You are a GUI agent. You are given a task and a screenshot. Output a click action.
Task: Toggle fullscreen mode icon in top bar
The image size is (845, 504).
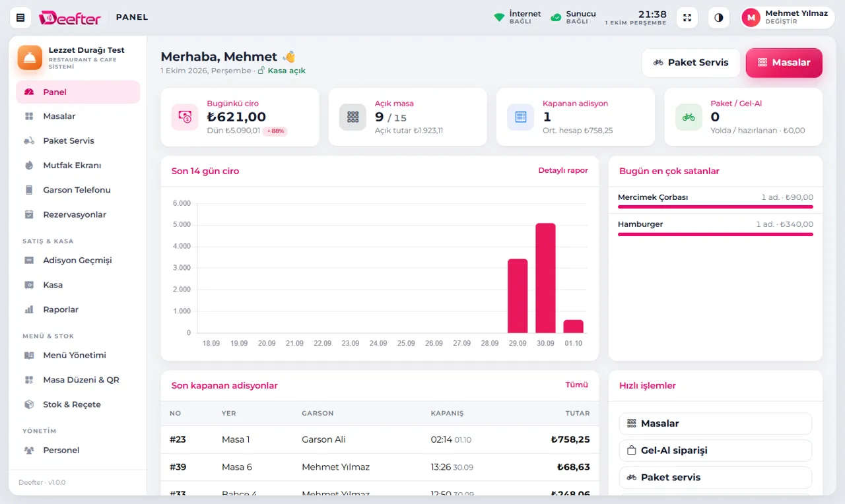(x=687, y=18)
